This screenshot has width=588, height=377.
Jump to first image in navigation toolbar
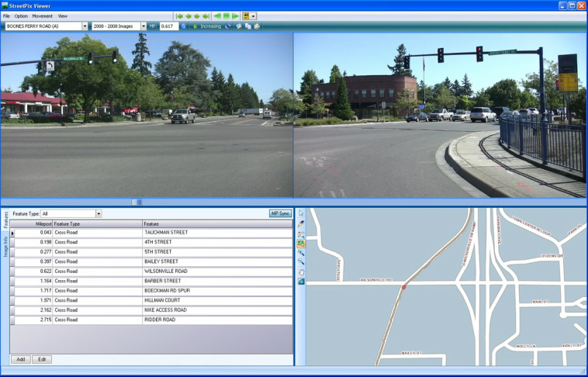[179, 16]
